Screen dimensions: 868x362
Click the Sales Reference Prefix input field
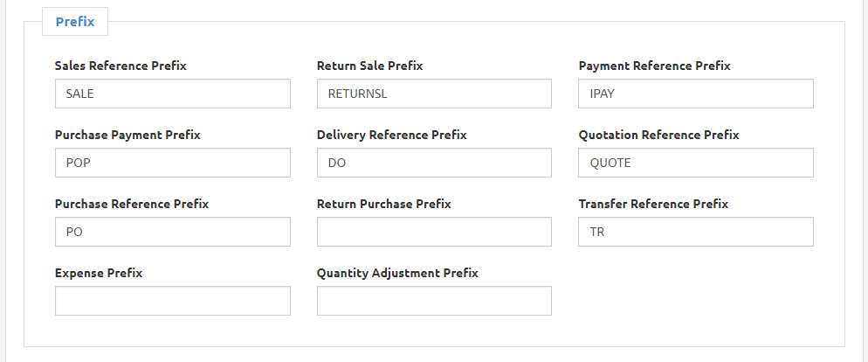point(172,94)
